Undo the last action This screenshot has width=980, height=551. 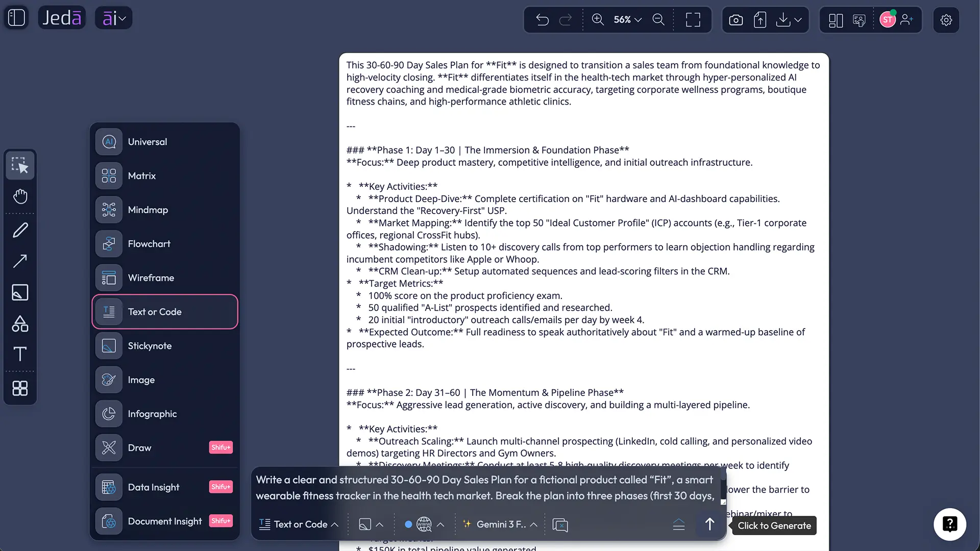coord(542,20)
